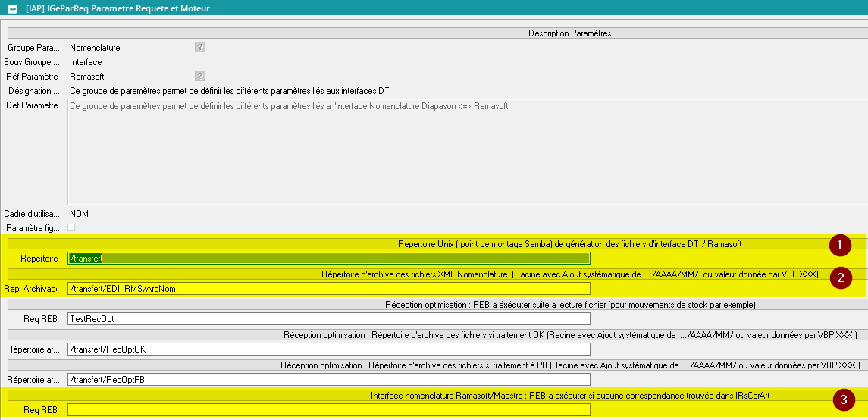Select the archive field with /transfert/RecOptOK
The width and height of the screenshot is (868, 420).
click(328, 349)
